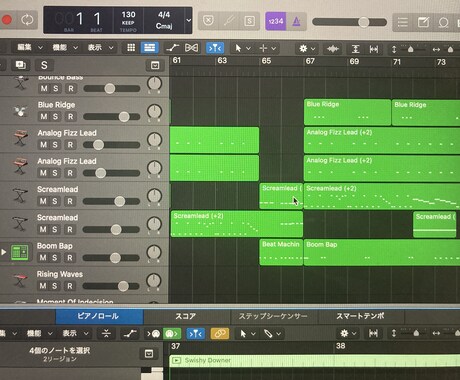Switch to the スマートテンポ tab
This screenshot has width=460, height=380.
pyautogui.click(x=360, y=316)
